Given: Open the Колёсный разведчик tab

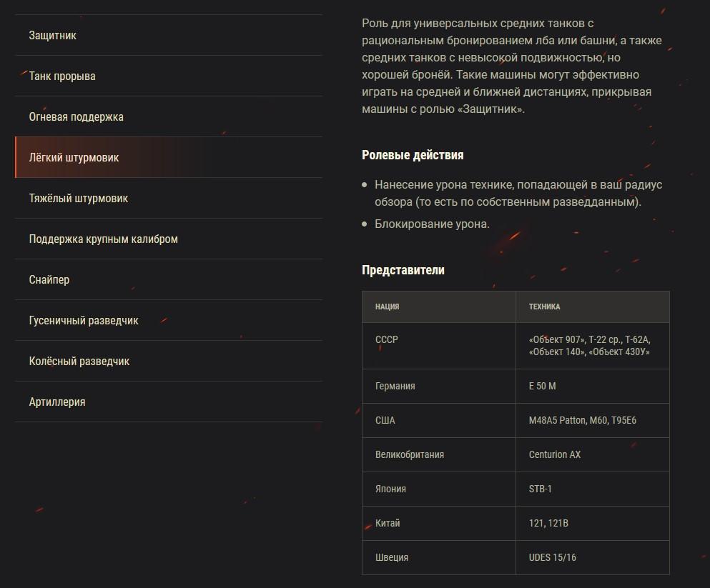Looking at the screenshot, I should [79, 361].
